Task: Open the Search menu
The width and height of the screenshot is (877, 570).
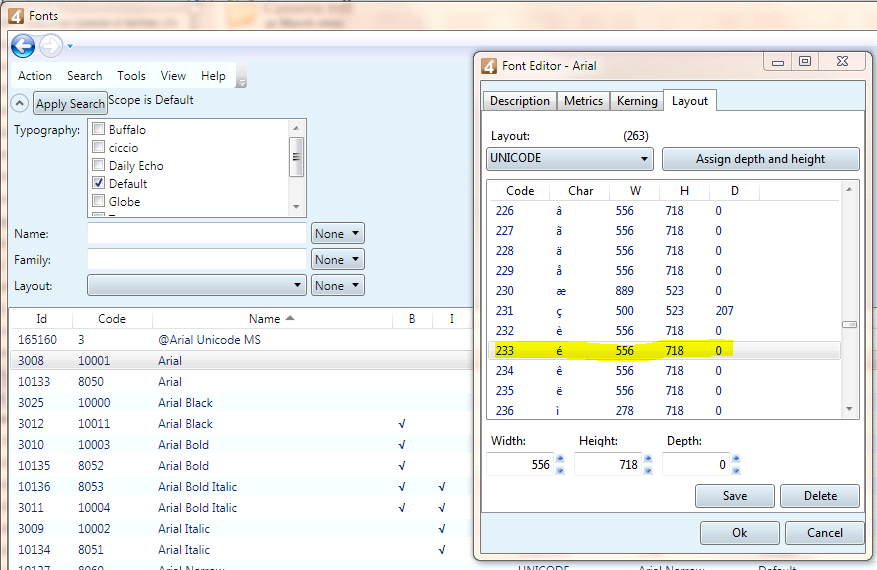Action: tap(84, 76)
